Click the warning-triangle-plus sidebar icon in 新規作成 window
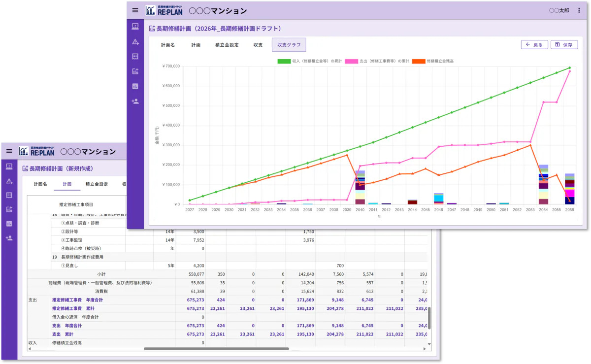591x364 pixels. [9, 181]
